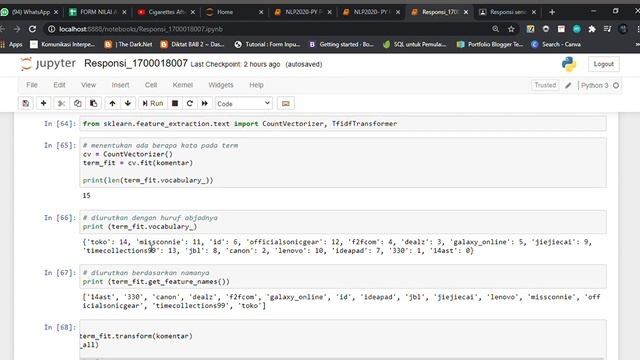Paste cells below icon

click(93, 104)
